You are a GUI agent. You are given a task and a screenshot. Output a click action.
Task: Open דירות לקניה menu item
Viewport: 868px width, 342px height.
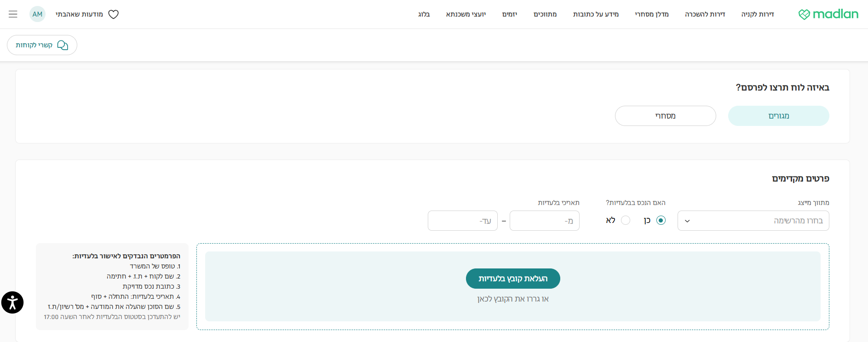[x=758, y=14]
